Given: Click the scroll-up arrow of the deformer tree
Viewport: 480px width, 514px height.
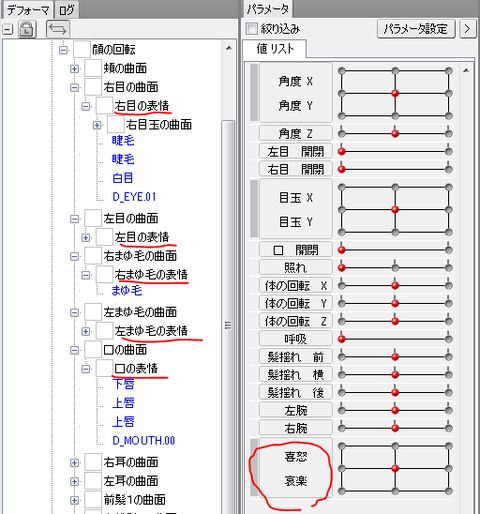Looking at the screenshot, I should pos(229,48).
